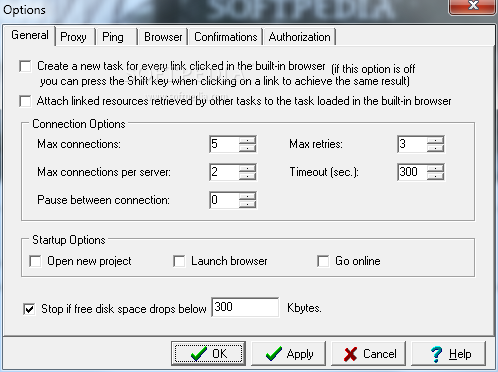
Task: Decrease Max connections with the down arrow
Action: (247, 148)
